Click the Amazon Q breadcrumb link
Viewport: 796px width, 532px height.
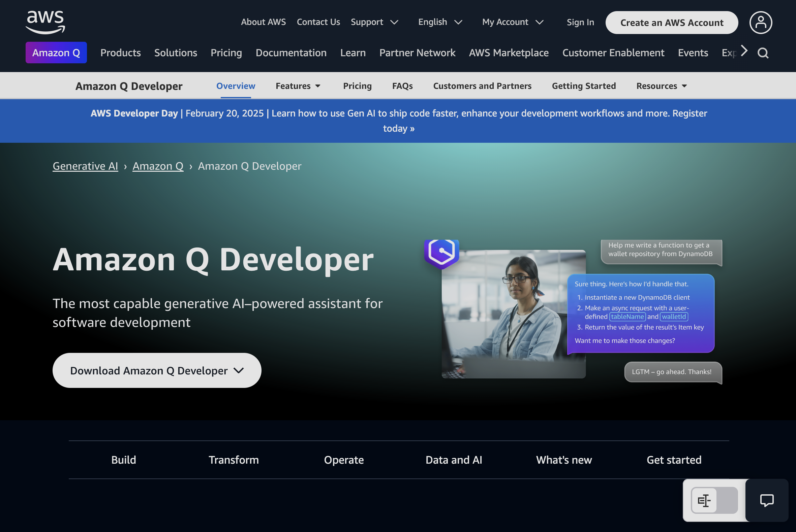158,166
